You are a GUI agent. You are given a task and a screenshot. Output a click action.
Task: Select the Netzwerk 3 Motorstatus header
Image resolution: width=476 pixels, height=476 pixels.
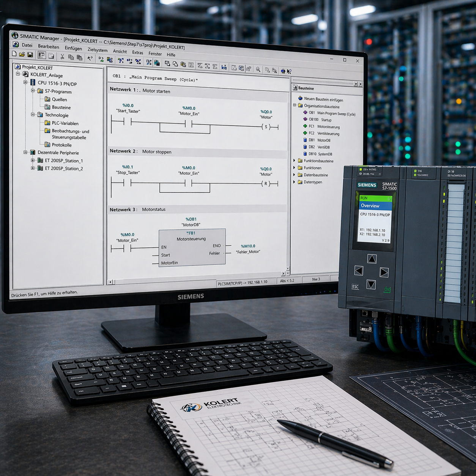197,209
